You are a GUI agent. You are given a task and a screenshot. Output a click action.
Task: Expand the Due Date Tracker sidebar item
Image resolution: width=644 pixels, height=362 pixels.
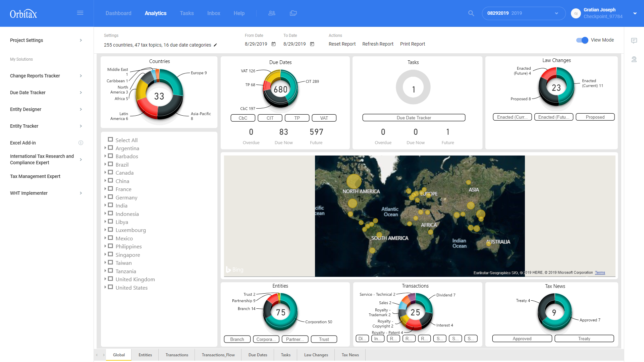pos(80,93)
